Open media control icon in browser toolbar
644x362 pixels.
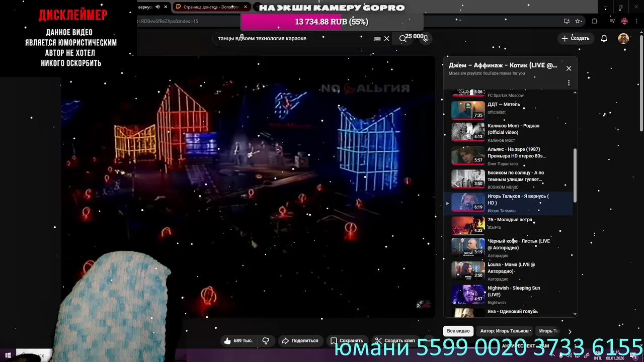(612, 21)
